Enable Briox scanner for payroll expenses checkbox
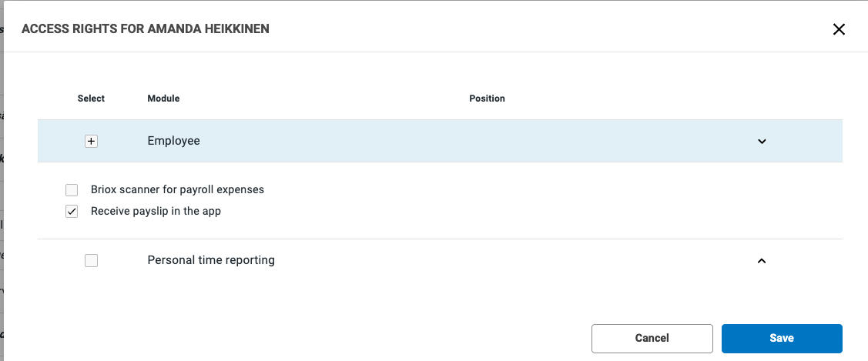The image size is (868, 361). pyautogui.click(x=72, y=189)
